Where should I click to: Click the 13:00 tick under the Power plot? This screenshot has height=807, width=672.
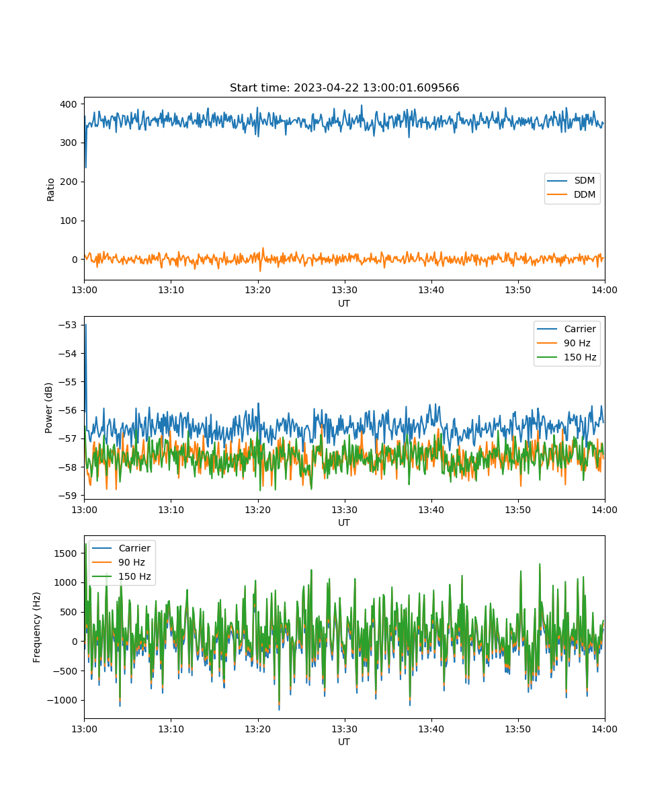coord(84,509)
